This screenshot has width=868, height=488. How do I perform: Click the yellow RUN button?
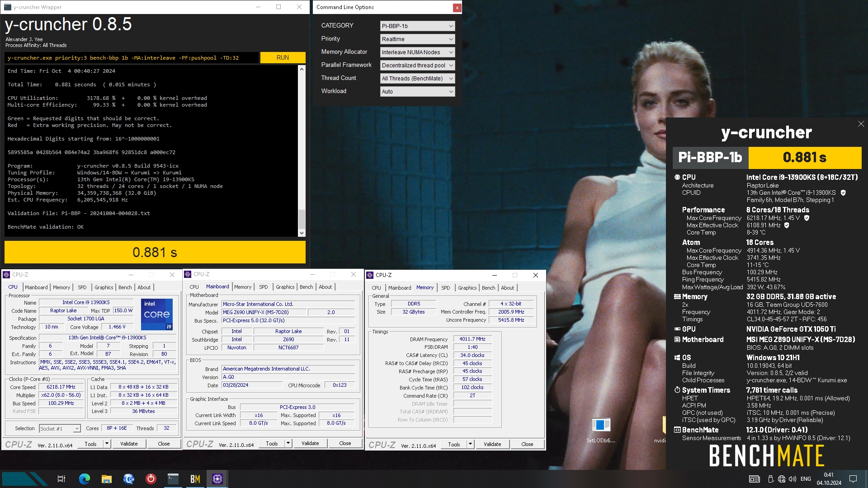[283, 57]
